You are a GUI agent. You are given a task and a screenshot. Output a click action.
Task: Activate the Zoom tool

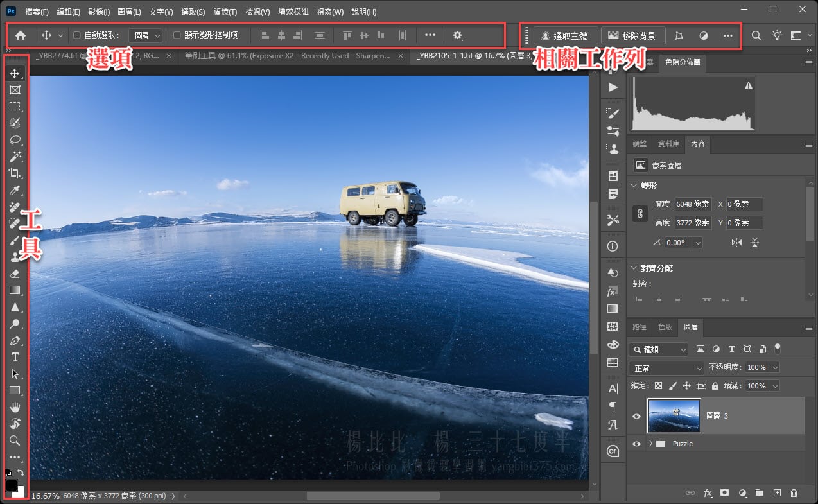[15, 441]
